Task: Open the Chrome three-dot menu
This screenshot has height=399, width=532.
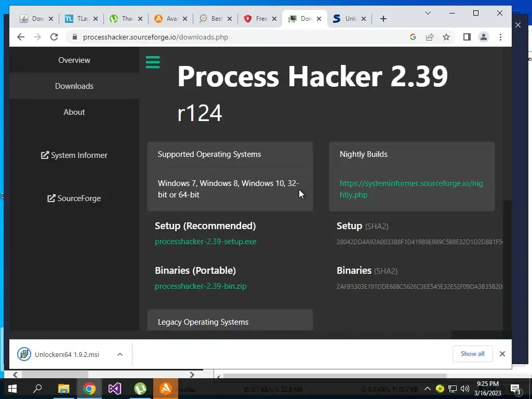Action: (x=500, y=37)
